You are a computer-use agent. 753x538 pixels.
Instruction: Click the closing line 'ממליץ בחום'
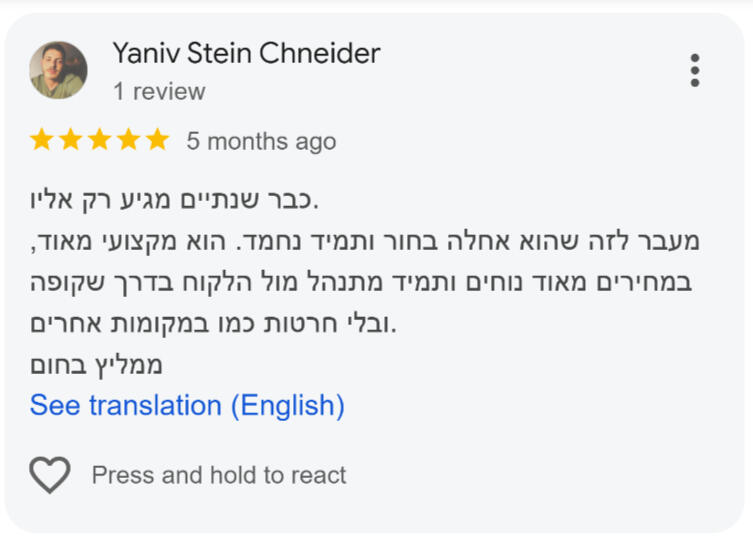click(x=96, y=365)
